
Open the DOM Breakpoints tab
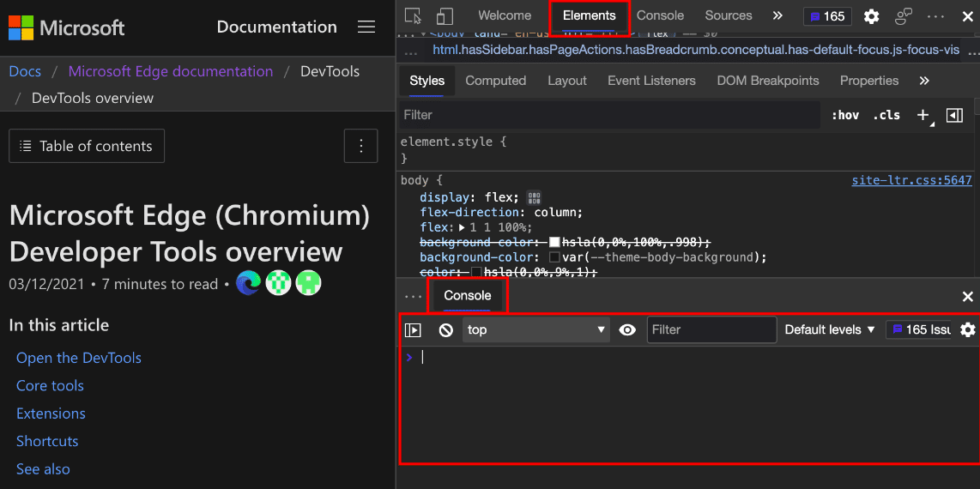[768, 81]
